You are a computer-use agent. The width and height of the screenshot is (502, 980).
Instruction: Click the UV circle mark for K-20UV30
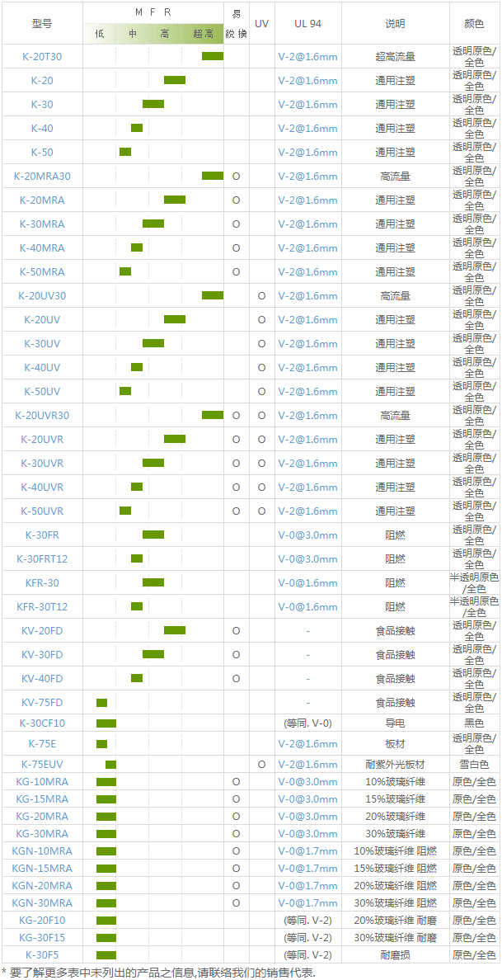[261, 296]
